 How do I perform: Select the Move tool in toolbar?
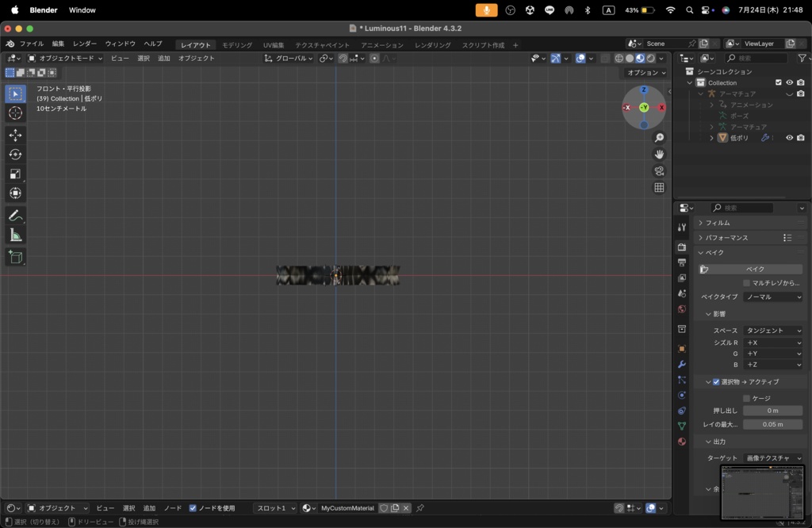tap(16, 135)
